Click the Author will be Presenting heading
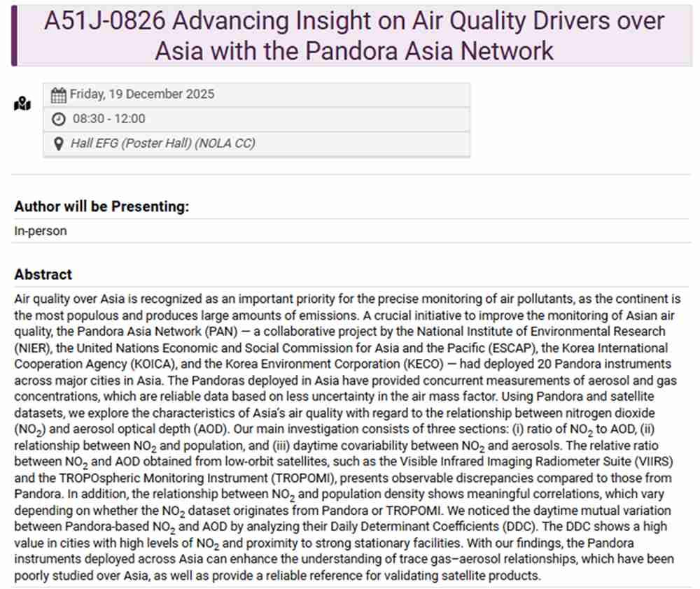The image size is (700, 589). 101,206
